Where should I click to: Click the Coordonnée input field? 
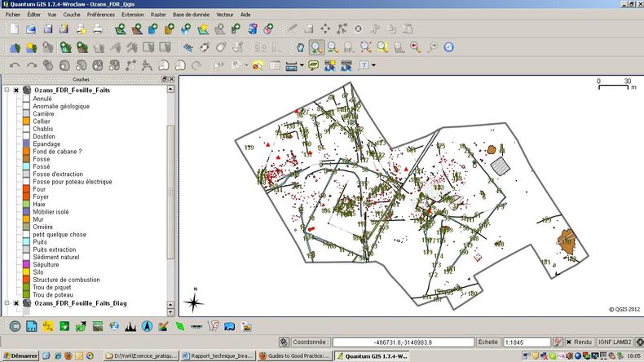pos(404,342)
